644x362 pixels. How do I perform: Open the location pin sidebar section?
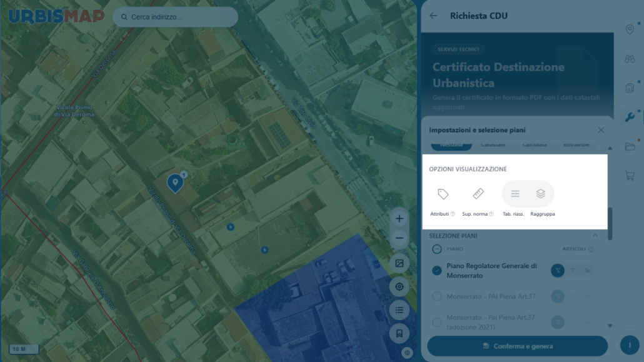pos(630,29)
